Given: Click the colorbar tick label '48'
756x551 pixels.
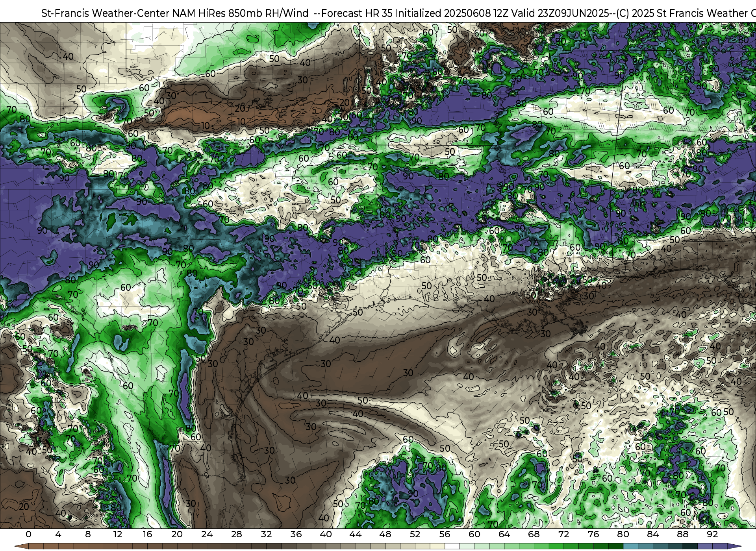Looking at the screenshot, I should 385,534.
